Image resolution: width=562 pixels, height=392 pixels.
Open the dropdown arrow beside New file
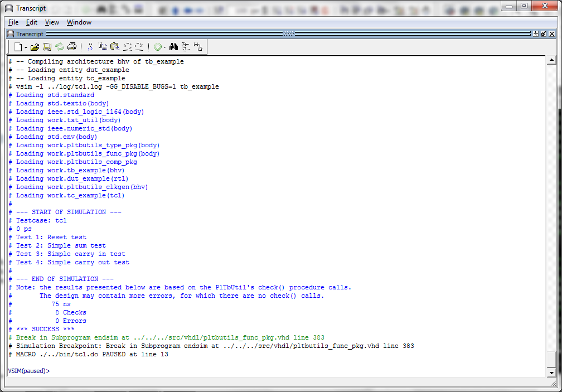(25, 47)
